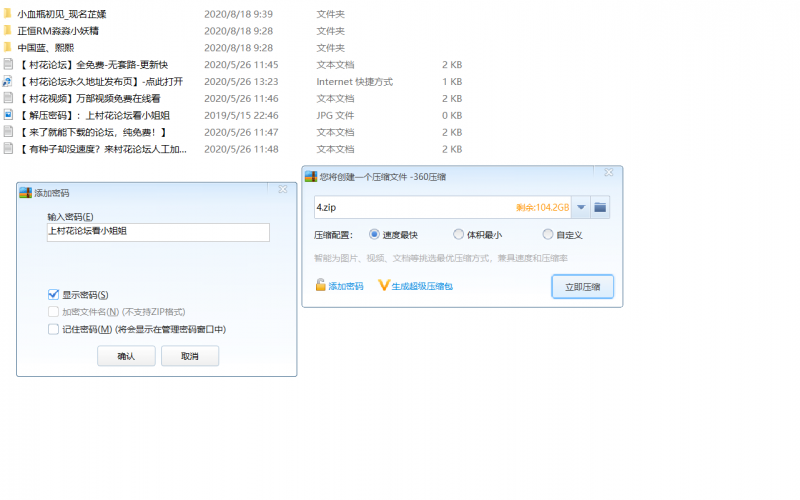
Task: Expand the dropdown arrow next to 4.zip
Action: pyautogui.click(x=580, y=208)
